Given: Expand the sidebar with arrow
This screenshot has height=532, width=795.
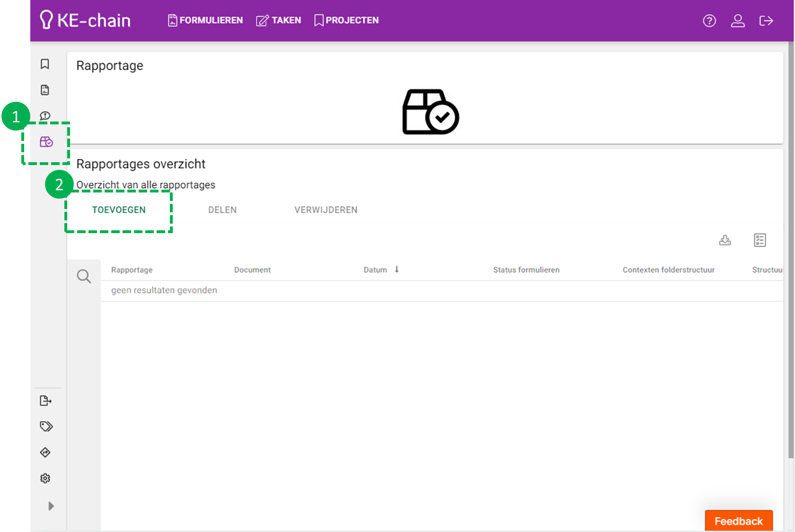Looking at the screenshot, I should coord(51,506).
